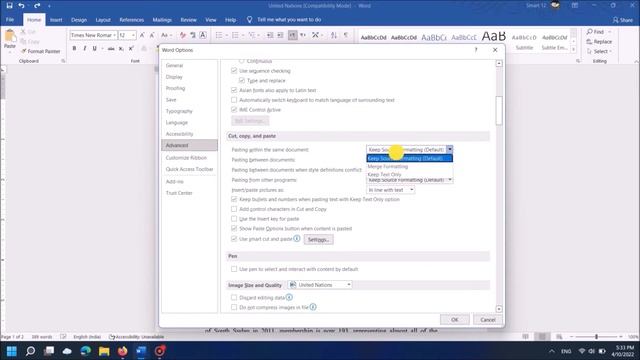Click Cancel in Word Options dialog
This screenshot has height=360, width=640.
pos(488,320)
